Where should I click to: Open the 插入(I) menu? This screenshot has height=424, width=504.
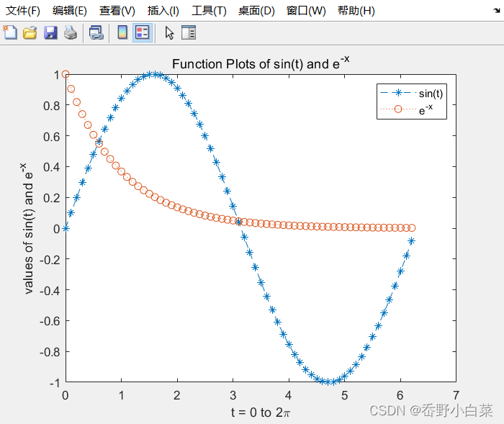[x=163, y=11]
